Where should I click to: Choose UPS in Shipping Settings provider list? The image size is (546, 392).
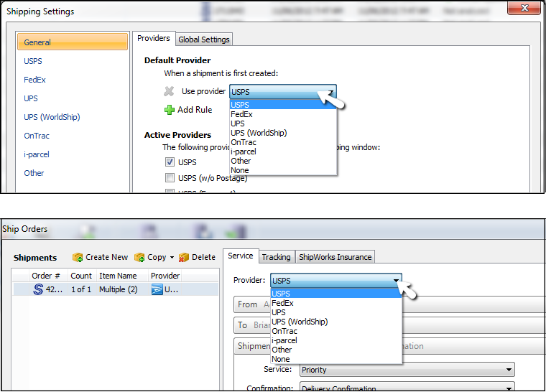pos(283,123)
